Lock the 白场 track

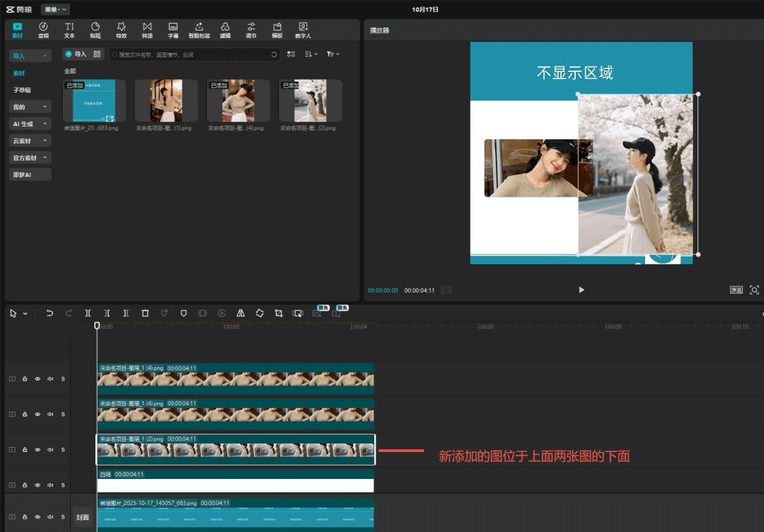point(25,485)
